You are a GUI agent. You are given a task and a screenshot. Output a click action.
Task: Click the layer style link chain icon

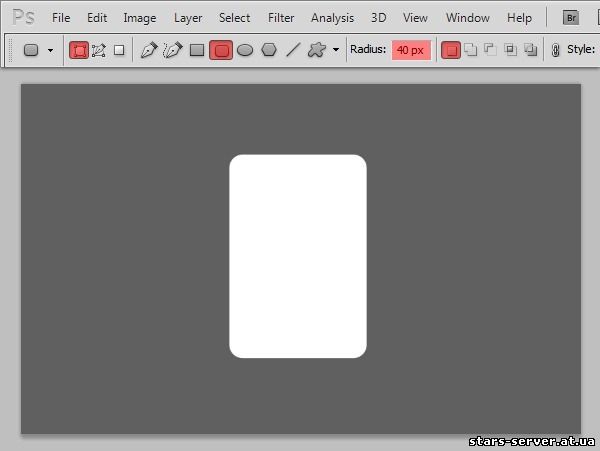(555, 50)
